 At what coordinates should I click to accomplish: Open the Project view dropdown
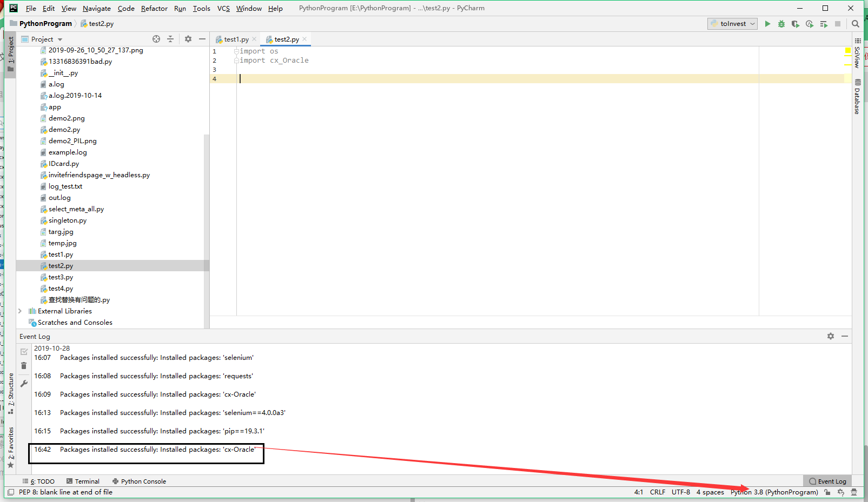click(x=59, y=38)
